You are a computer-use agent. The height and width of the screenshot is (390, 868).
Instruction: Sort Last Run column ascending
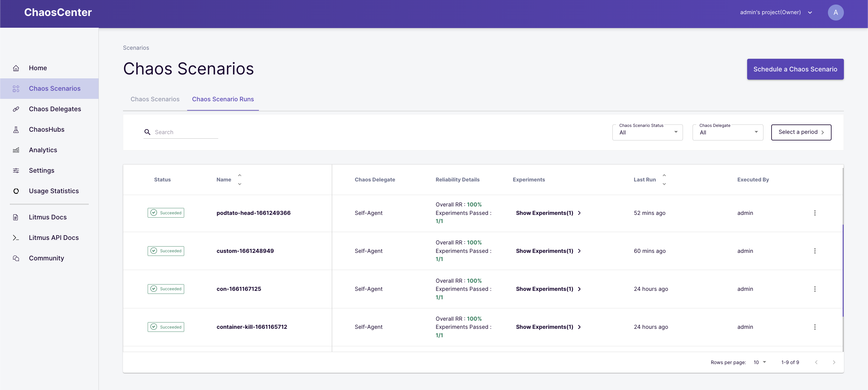pyautogui.click(x=664, y=175)
